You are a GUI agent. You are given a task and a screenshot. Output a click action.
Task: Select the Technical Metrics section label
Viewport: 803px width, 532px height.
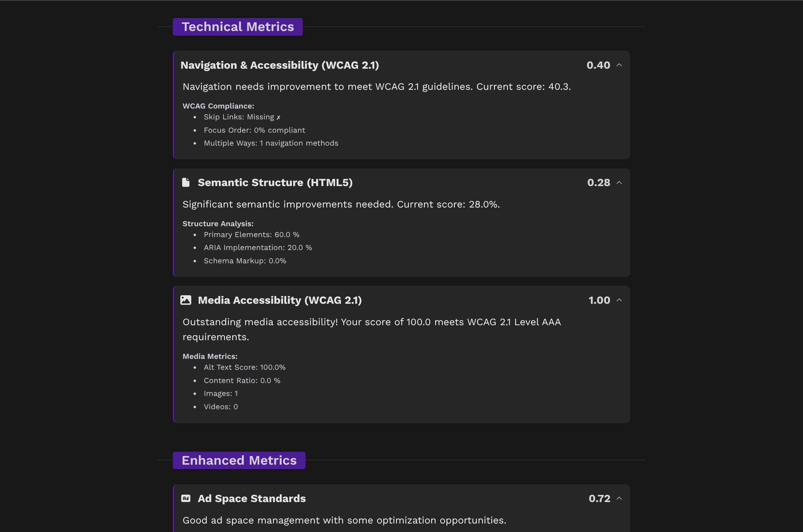[x=238, y=27]
